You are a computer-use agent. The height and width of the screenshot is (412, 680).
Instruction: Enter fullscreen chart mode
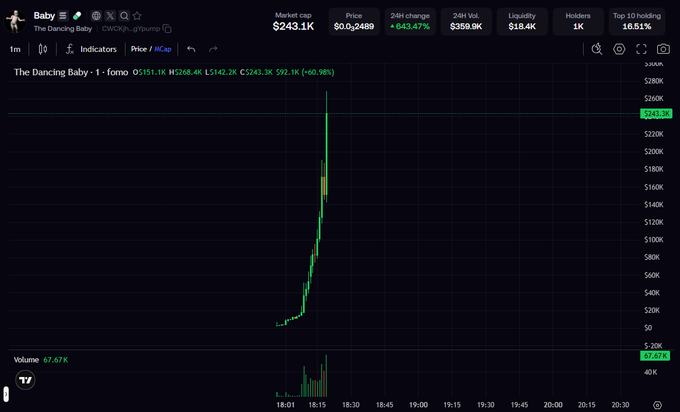641,49
